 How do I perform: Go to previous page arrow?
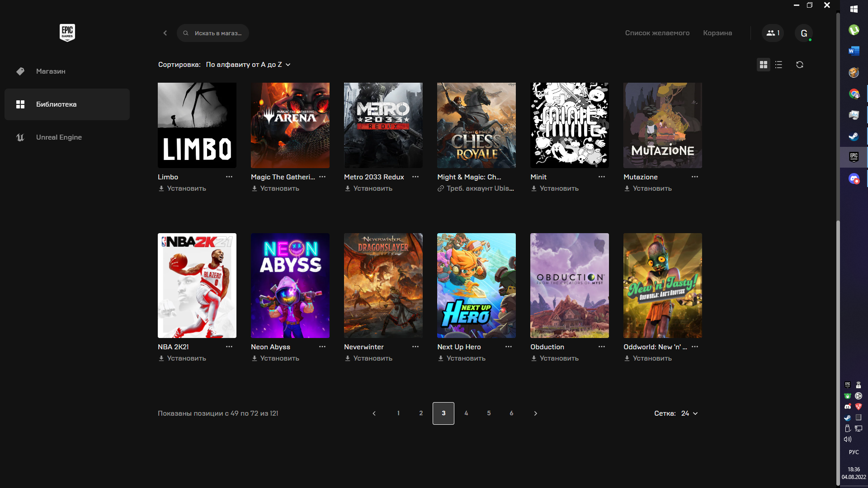[374, 413]
